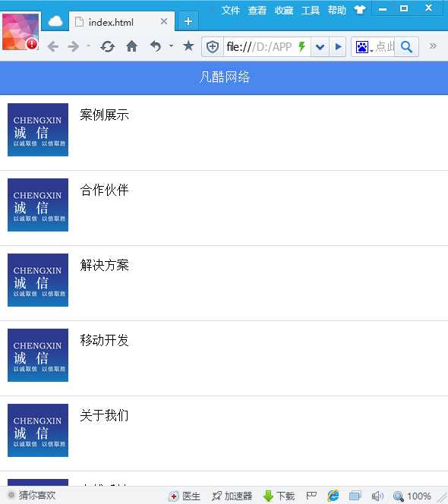Click the shirt skin icon
The width and height of the screenshot is (448, 504).
click(x=360, y=10)
